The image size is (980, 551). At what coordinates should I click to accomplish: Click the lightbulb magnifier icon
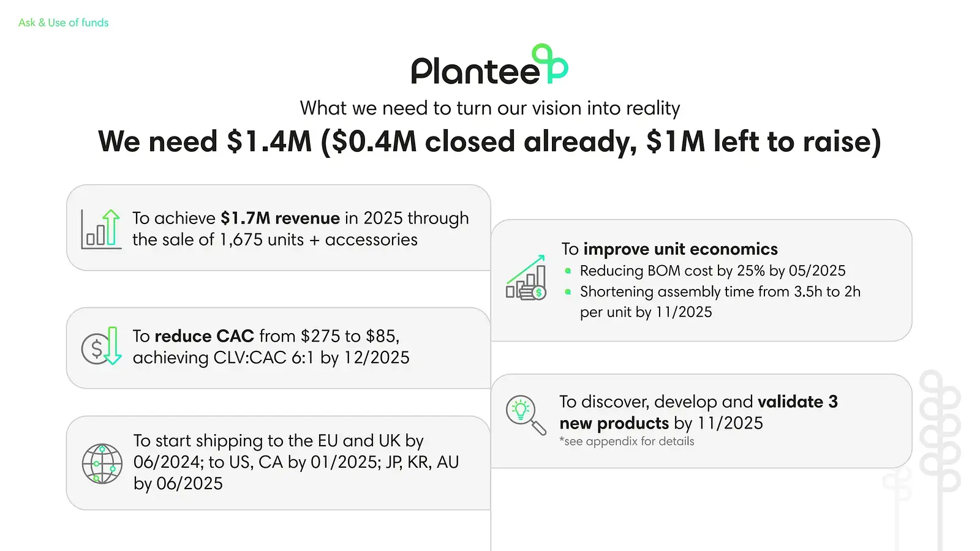point(526,414)
